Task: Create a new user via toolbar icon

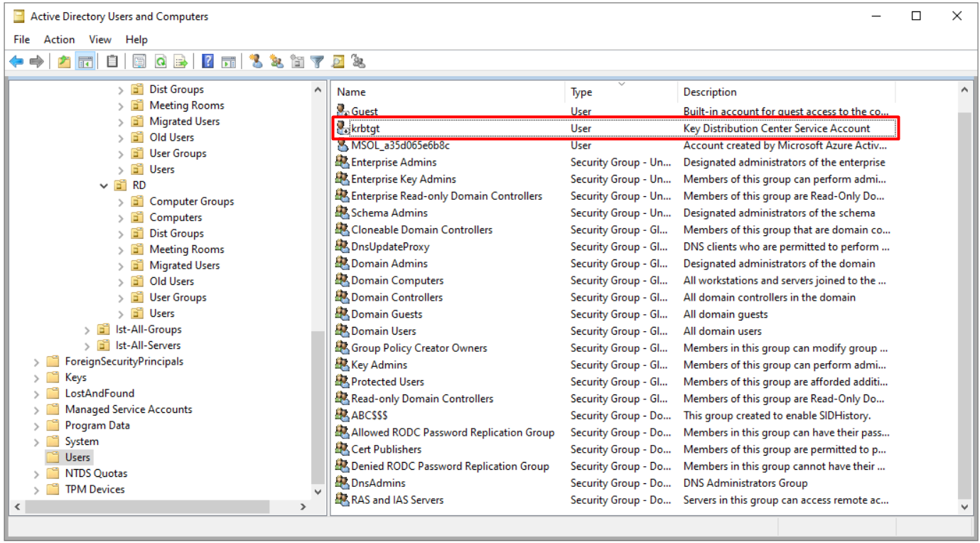Action: click(256, 62)
